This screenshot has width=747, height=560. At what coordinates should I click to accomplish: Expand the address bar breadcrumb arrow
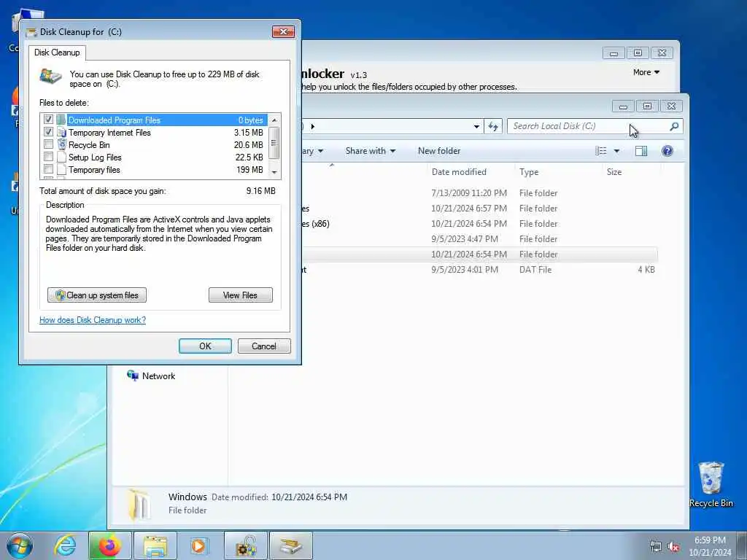tap(312, 126)
